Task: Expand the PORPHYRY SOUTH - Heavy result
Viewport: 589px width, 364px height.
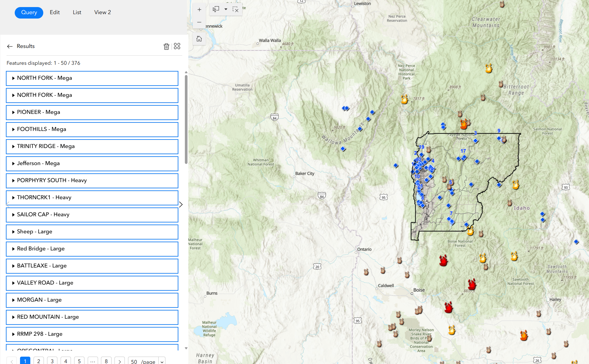Action: pos(92,181)
